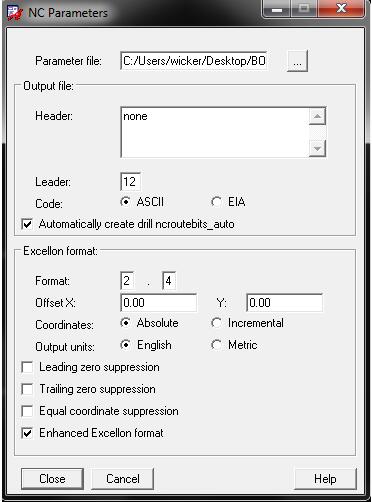Select the ASCII code option
Image resolution: width=372 pixels, height=502 pixels.
(x=125, y=202)
